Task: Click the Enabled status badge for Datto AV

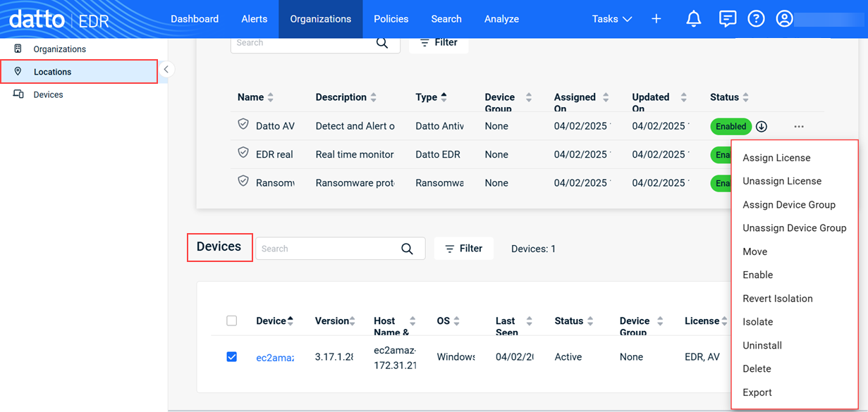Action: [731, 127]
